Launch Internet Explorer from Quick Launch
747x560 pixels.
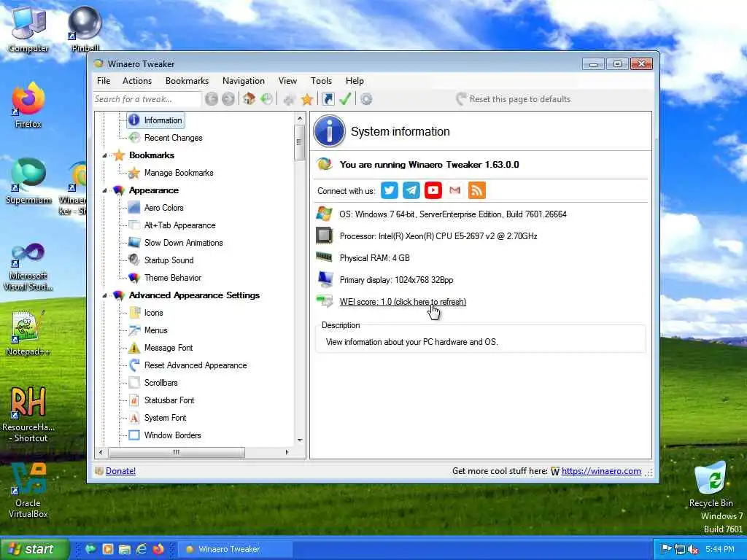pos(142,549)
